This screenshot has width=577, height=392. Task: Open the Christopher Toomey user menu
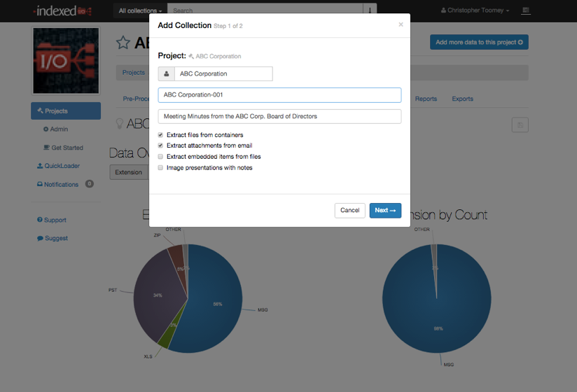click(475, 10)
